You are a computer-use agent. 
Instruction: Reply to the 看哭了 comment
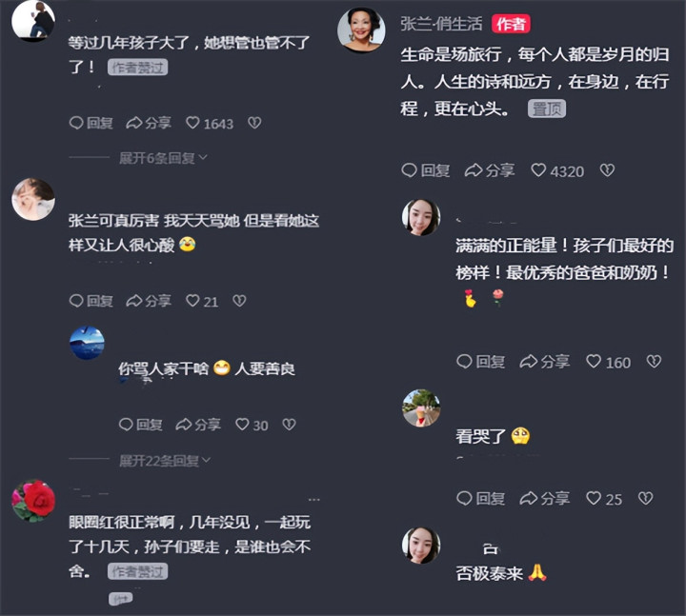[480, 498]
